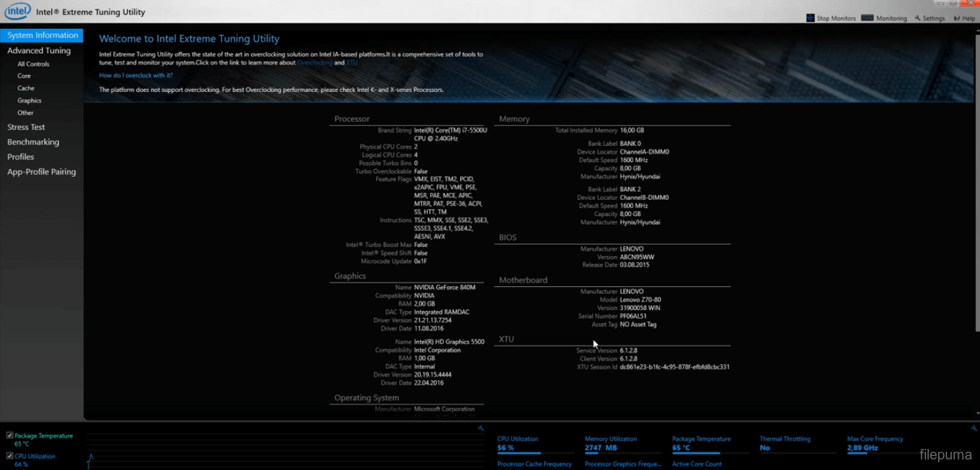Click wrench icon above the monitor graph
Viewport: 980px width, 470px height.
tap(481, 428)
